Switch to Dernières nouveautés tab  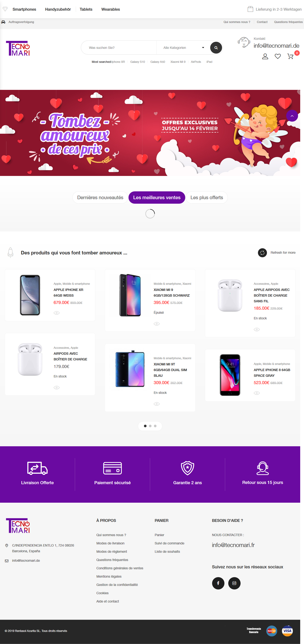(x=100, y=198)
